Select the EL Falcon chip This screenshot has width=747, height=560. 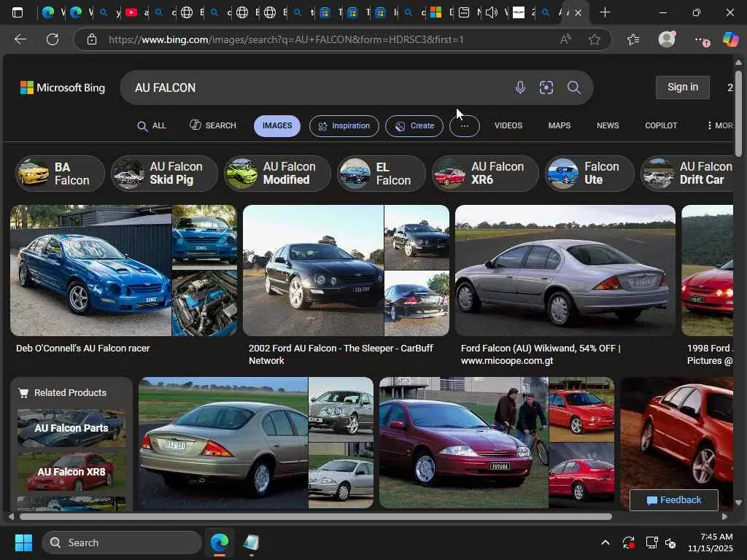coord(381,174)
